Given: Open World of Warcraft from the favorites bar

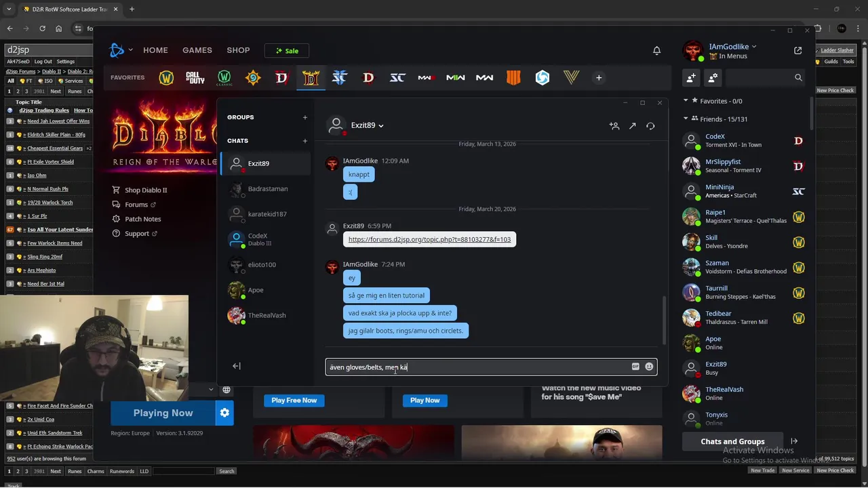Looking at the screenshot, I should pyautogui.click(x=166, y=78).
